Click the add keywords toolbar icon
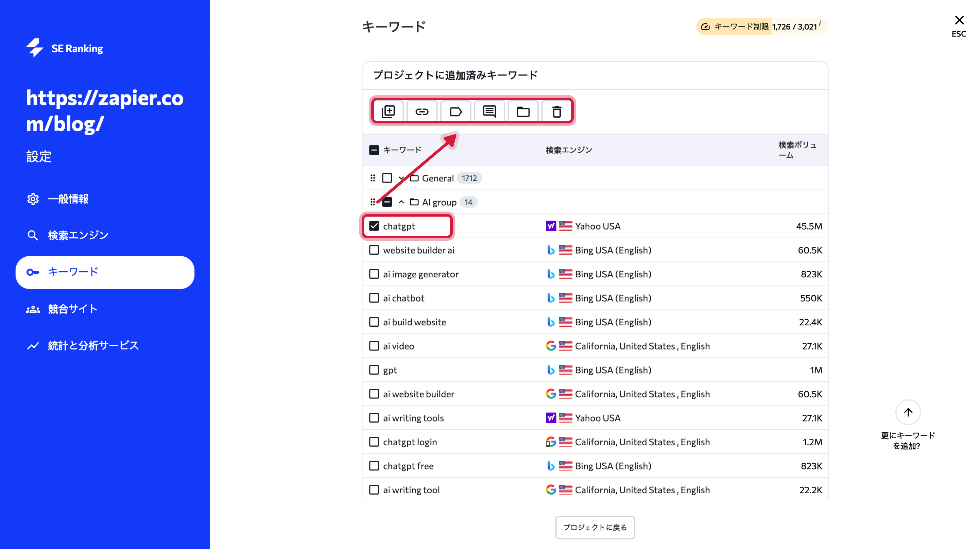 [x=388, y=111]
